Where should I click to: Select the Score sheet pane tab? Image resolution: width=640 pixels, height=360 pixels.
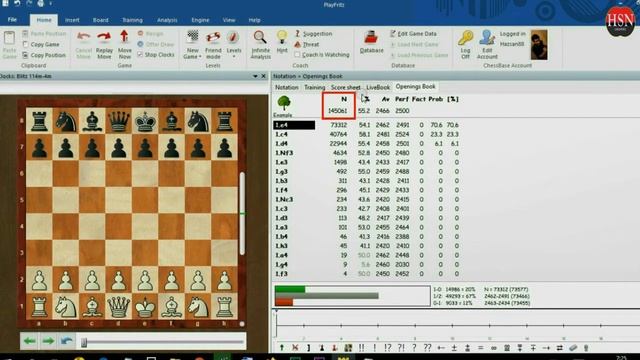pos(345,87)
